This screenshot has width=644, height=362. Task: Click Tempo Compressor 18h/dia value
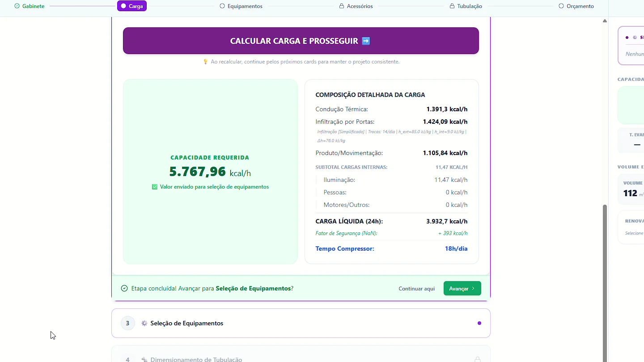(x=456, y=248)
